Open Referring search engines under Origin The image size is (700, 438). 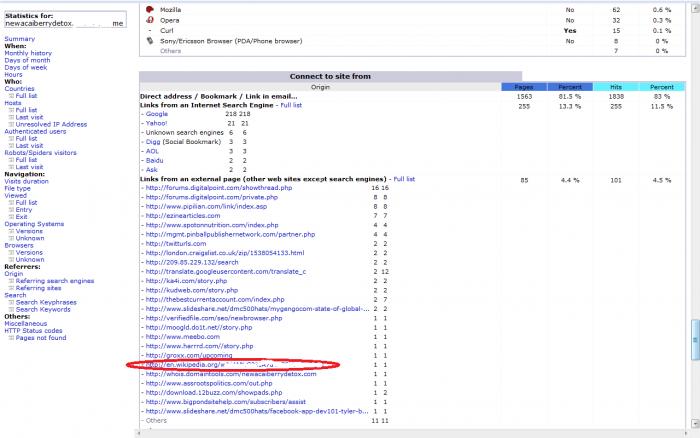point(55,281)
